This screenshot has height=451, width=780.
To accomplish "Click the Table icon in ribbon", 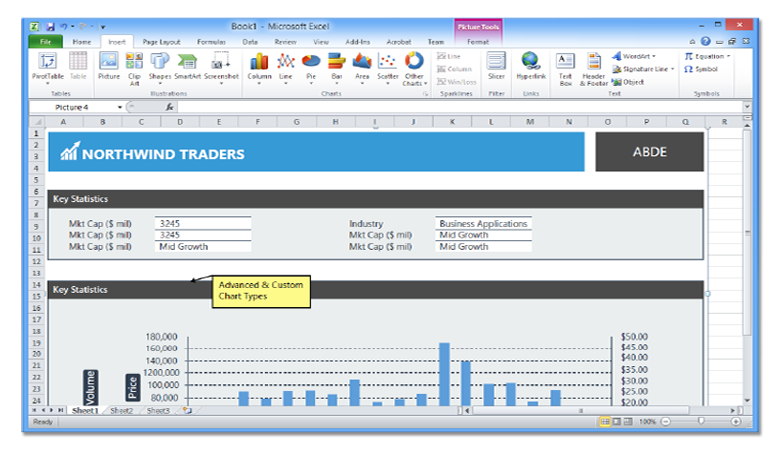I will pos(78,66).
